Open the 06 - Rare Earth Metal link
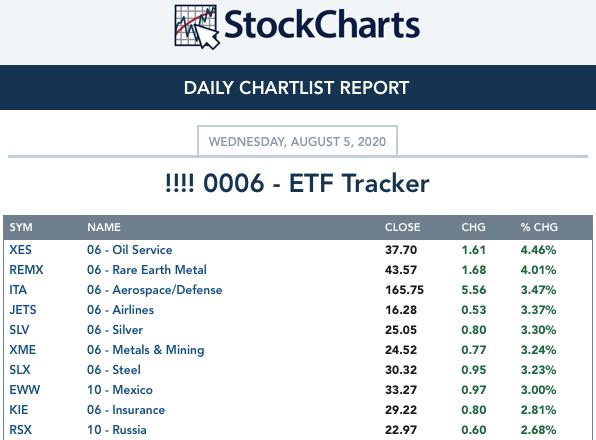This screenshot has height=440, width=596. pyautogui.click(x=147, y=270)
